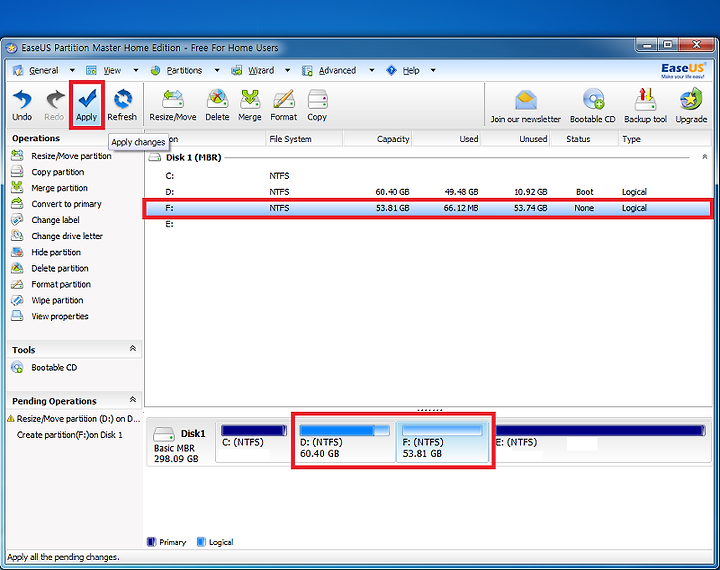Select F: (NTFS) 53.81 GB disk map block
Image resolution: width=720 pixels, height=570 pixels.
click(443, 442)
